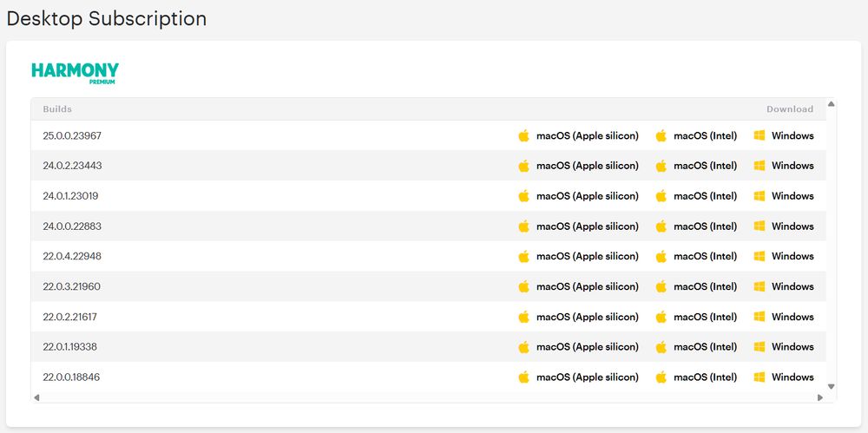The height and width of the screenshot is (433, 868).
Task: Select build number 24.0.0.22883 text
Action: coord(72,226)
